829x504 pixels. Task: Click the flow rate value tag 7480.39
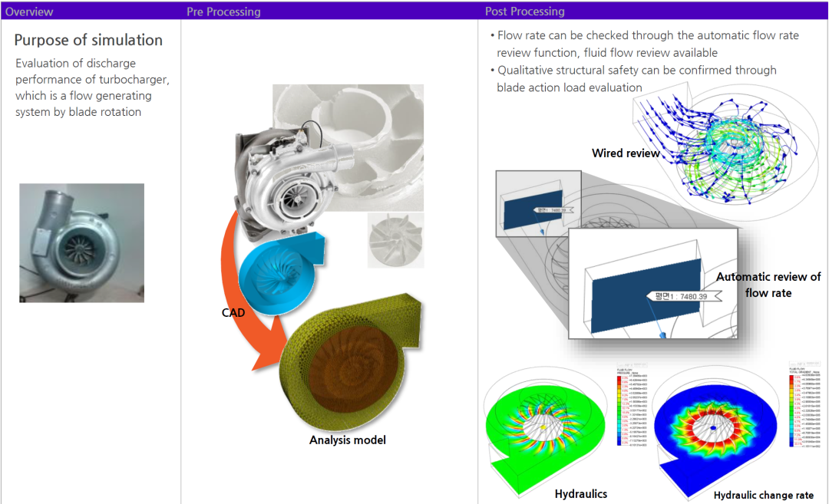675,296
